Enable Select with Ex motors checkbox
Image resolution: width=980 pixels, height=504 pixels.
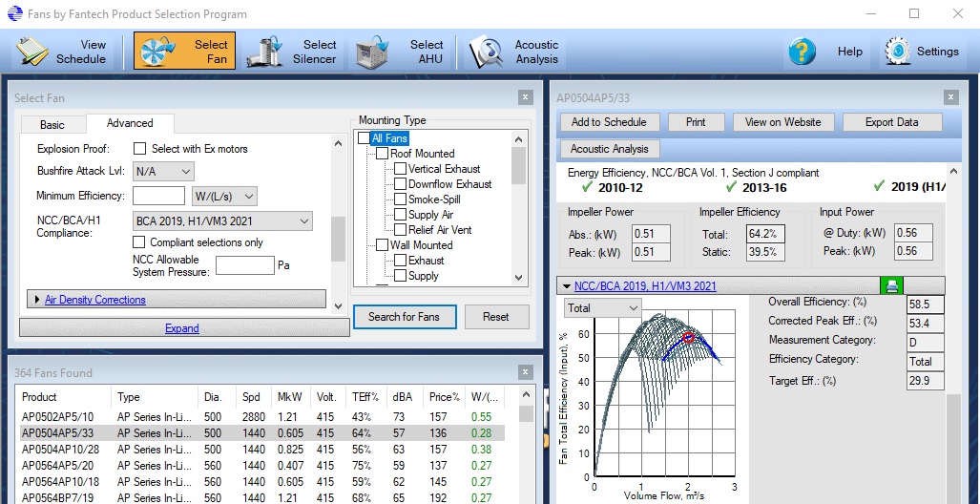(140, 149)
